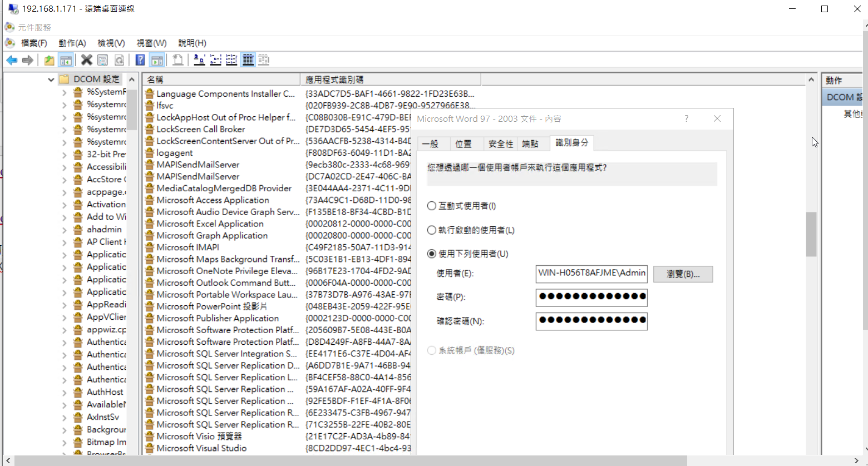Click the list's vertical scrollbar thumb
868x466 pixels.
(811, 234)
